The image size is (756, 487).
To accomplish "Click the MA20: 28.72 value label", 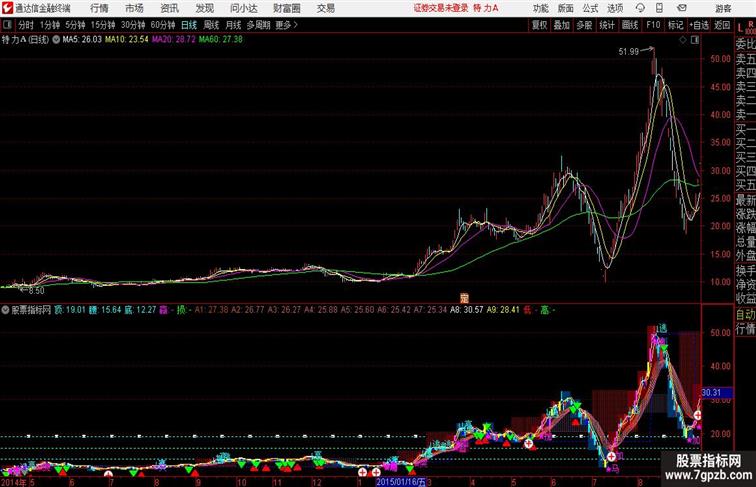I will tap(174, 40).
